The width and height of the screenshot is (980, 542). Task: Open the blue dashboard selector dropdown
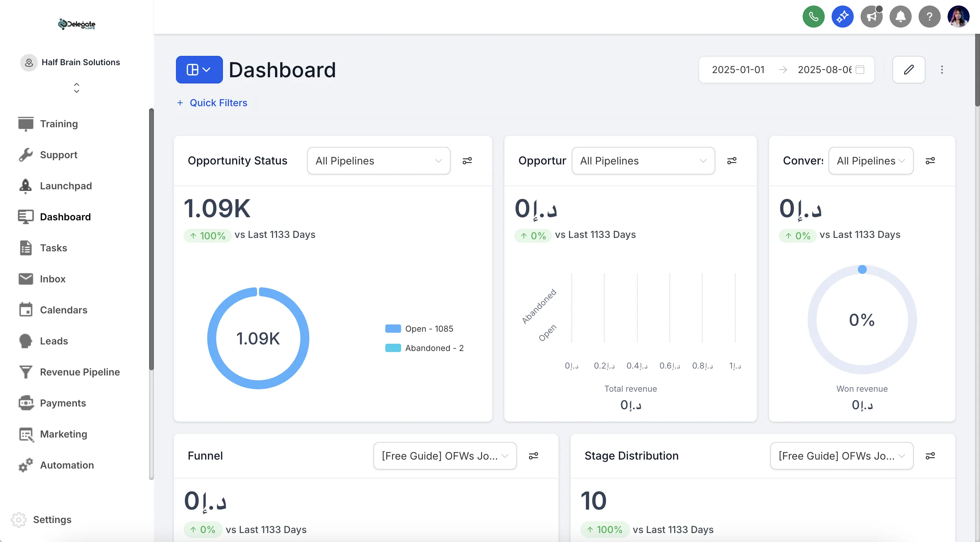[199, 70]
